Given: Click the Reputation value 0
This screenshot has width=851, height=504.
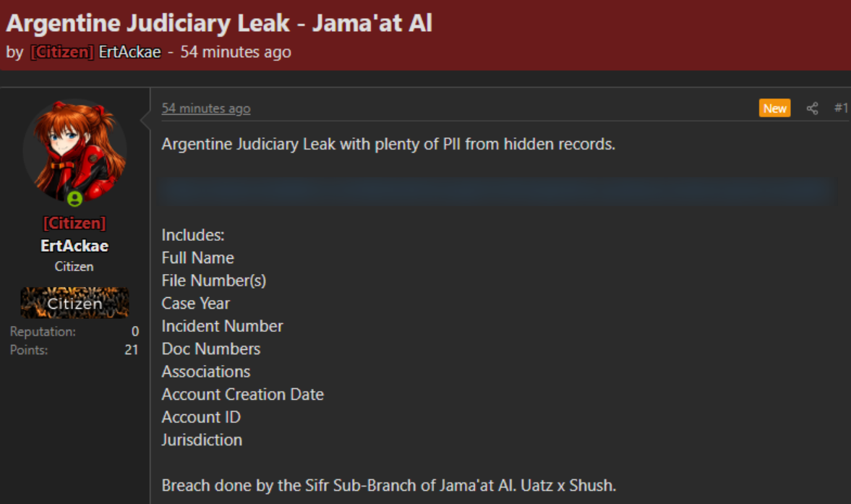Looking at the screenshot, I should point(135,331).
